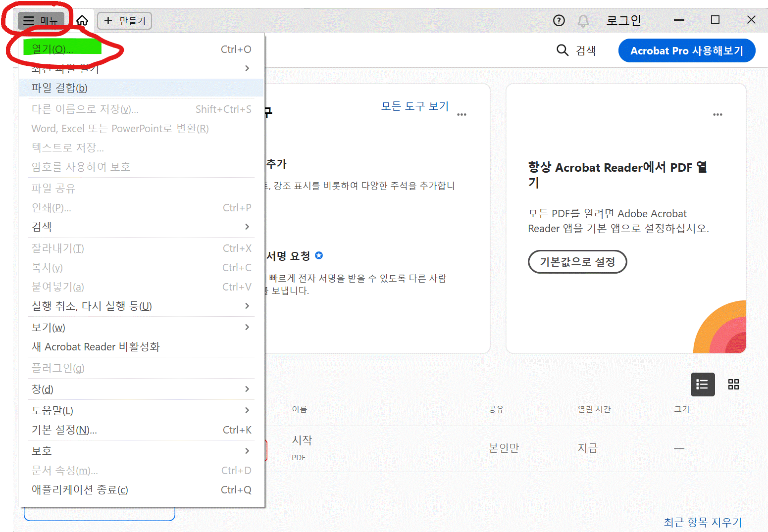Screen dimensions: 768x532
Task: Switch to list view icon
Action: pos(703,385)
